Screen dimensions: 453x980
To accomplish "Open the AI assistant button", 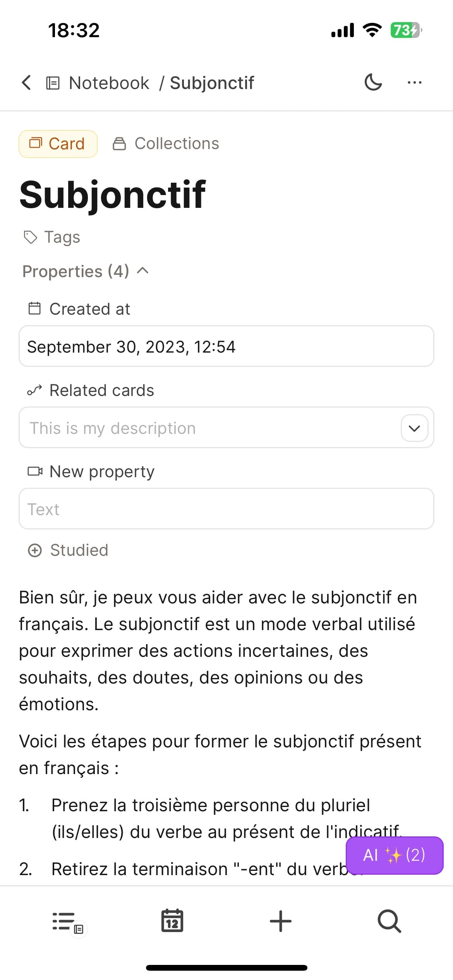I will (x=394, y=855).
